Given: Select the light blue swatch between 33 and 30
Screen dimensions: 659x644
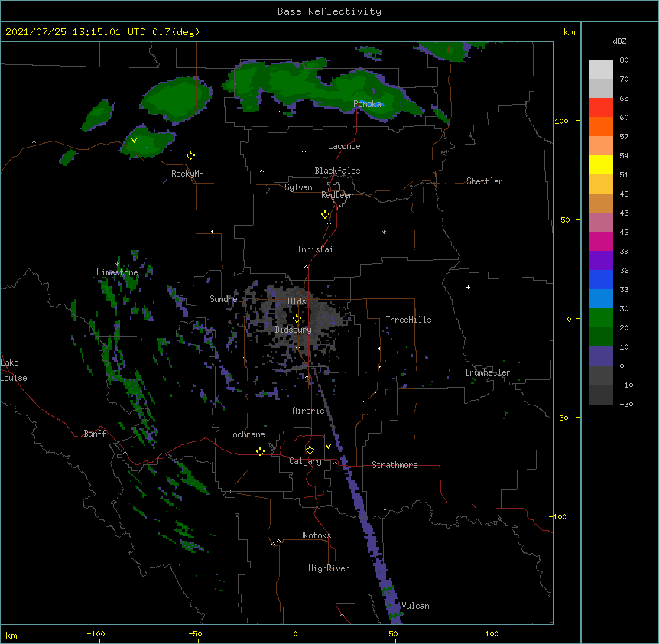Looking at the screenshot, I should pos(601,299).
